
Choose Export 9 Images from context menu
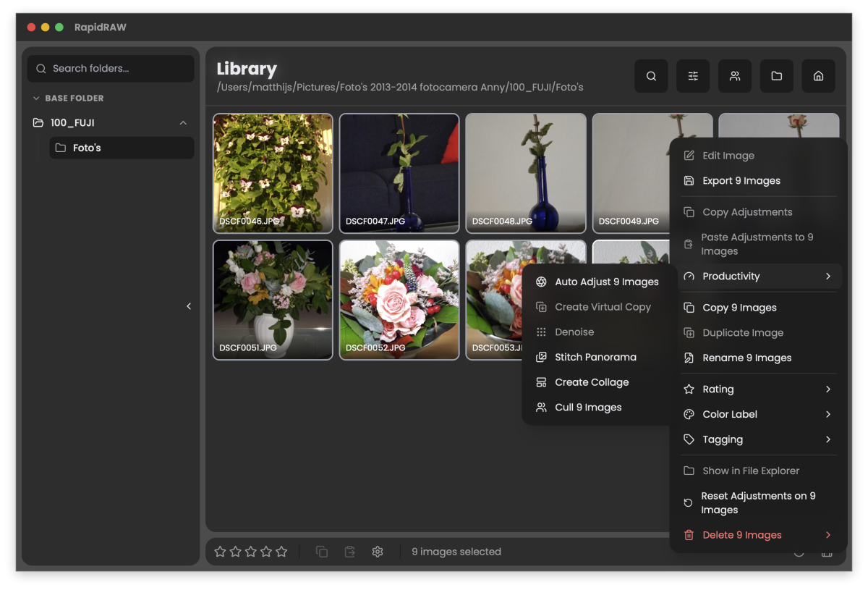741,181
